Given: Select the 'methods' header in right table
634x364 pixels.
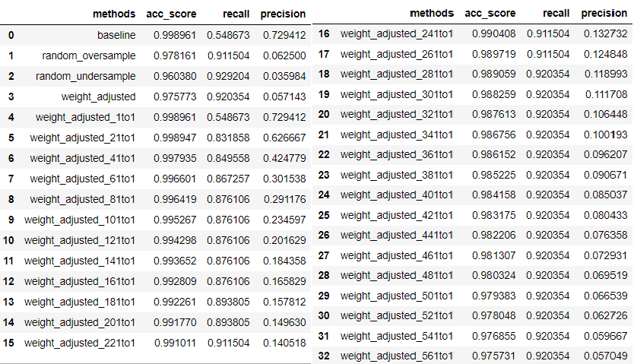Looking at the screenshot, I should tap(432, 14).
